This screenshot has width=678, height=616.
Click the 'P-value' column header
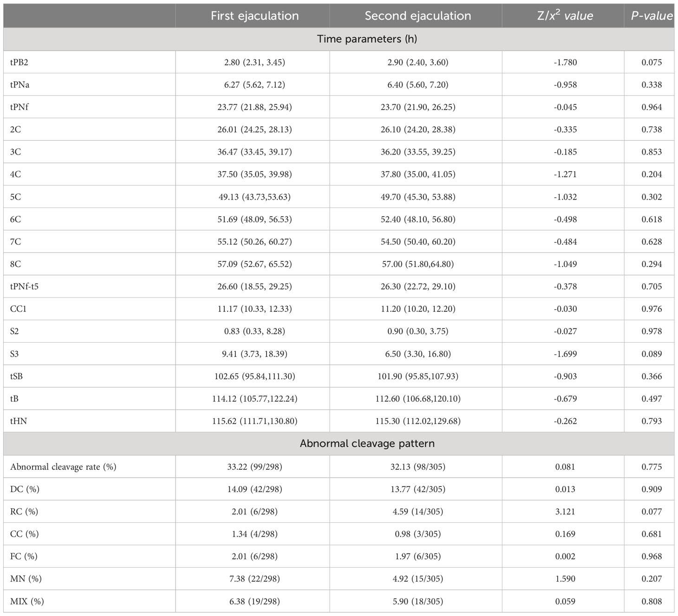652,16
